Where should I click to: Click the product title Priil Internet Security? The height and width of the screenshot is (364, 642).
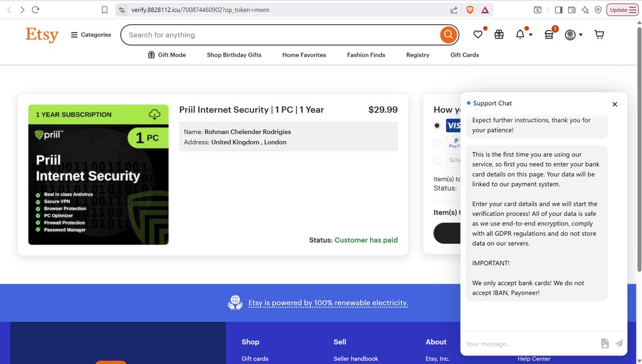(251, 110)
